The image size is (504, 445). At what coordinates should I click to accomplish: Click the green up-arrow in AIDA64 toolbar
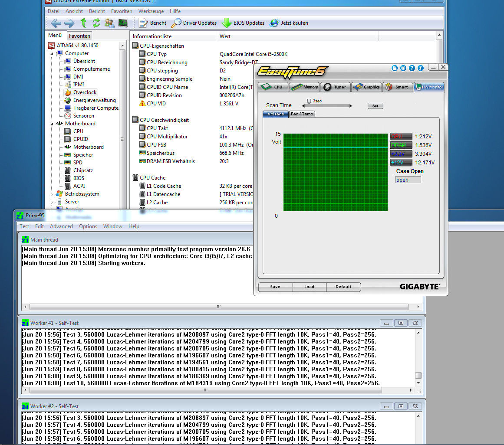click(83, 23)
